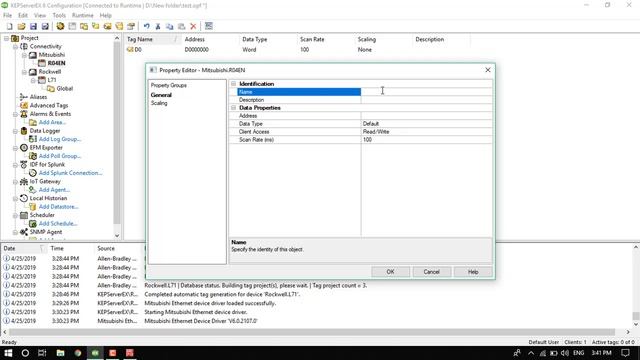This screenshot has height=360, width=640.
Task: Open the Help menu
Action: (105, 15)
